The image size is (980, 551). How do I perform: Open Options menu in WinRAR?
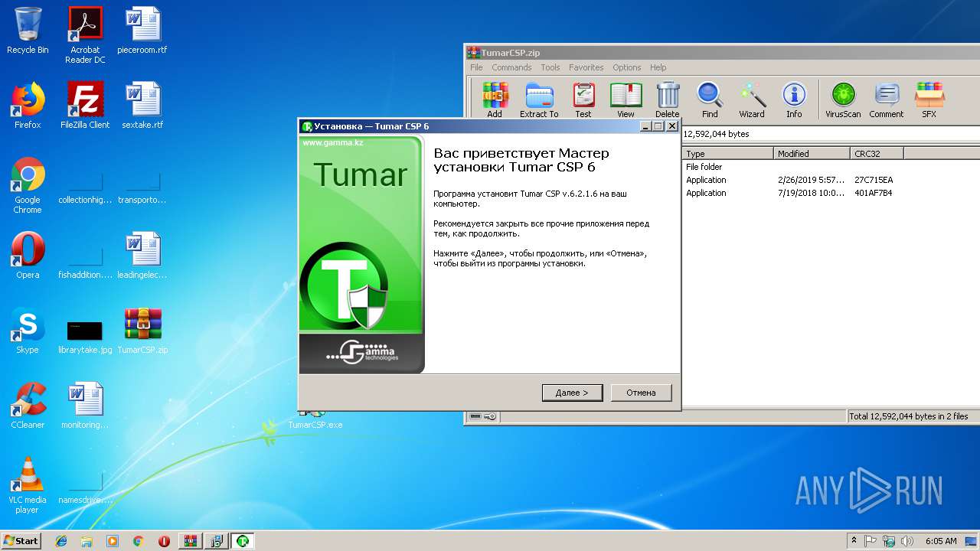click(x=627, y=67)
